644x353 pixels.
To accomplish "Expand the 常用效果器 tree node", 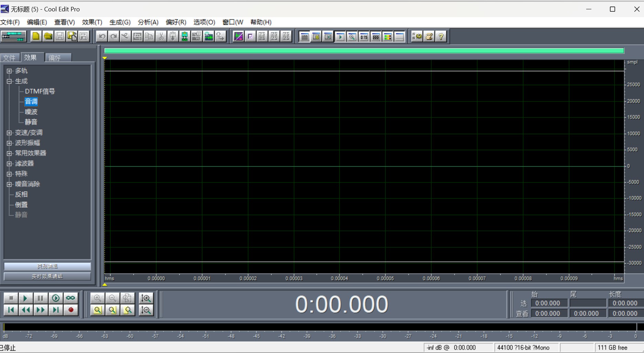I will (9, 153).
